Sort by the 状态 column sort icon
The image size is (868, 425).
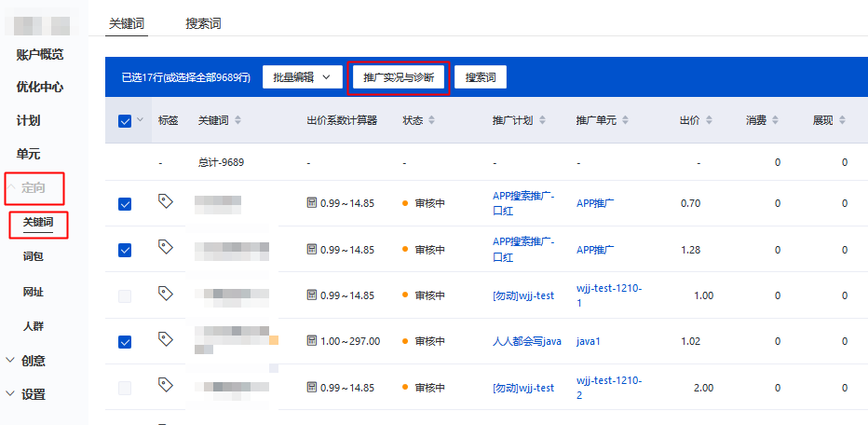431,120
